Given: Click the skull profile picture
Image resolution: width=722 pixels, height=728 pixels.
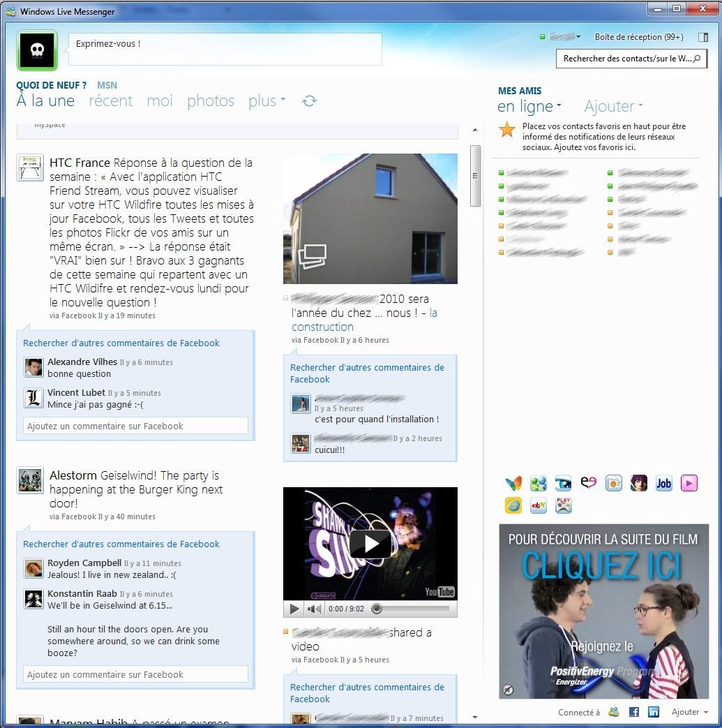Looking at the screenshot, I should [x=37, y=50].
